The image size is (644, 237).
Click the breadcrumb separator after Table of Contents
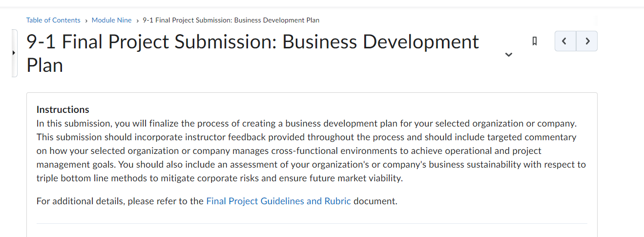(86, 21)
